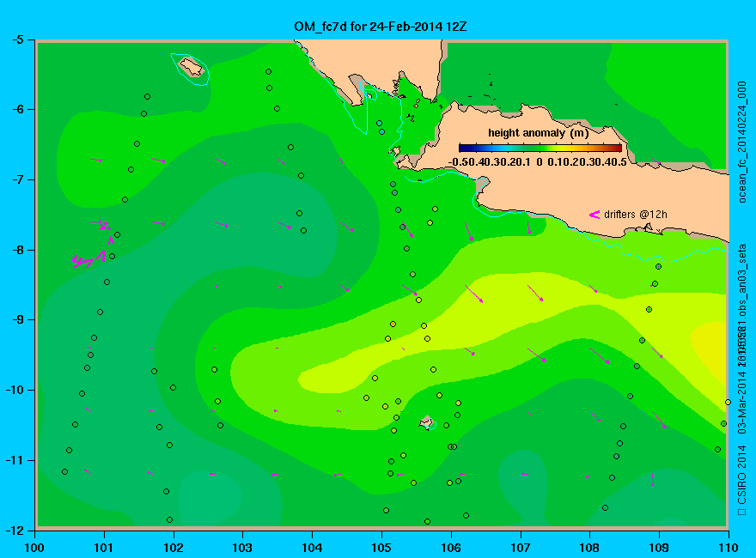Click the x-axis longitude label "109"
Viewport: 756px width, 558px height.
click(x=659, y=548)
